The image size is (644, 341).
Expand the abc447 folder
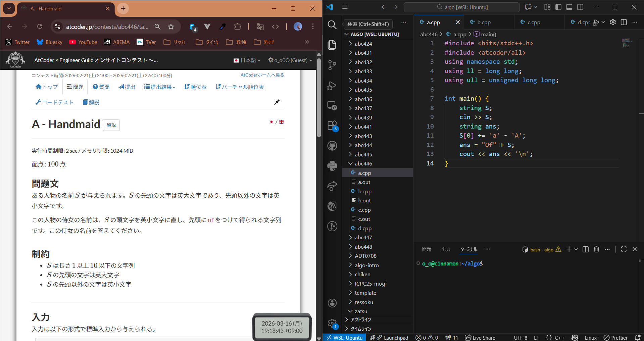[x=363, y=238]
